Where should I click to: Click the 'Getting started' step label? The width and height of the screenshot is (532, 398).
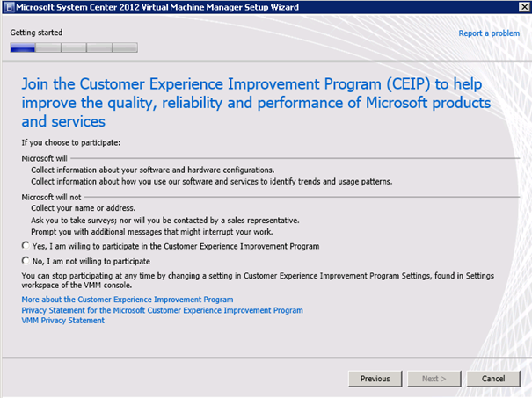point(36,33)
